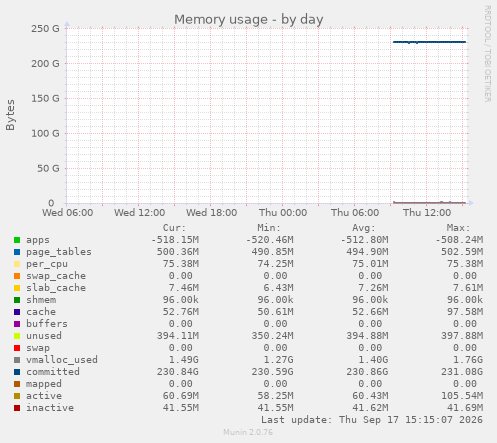
Task: Click the 50 G axis label
Action: coord(48,168)
